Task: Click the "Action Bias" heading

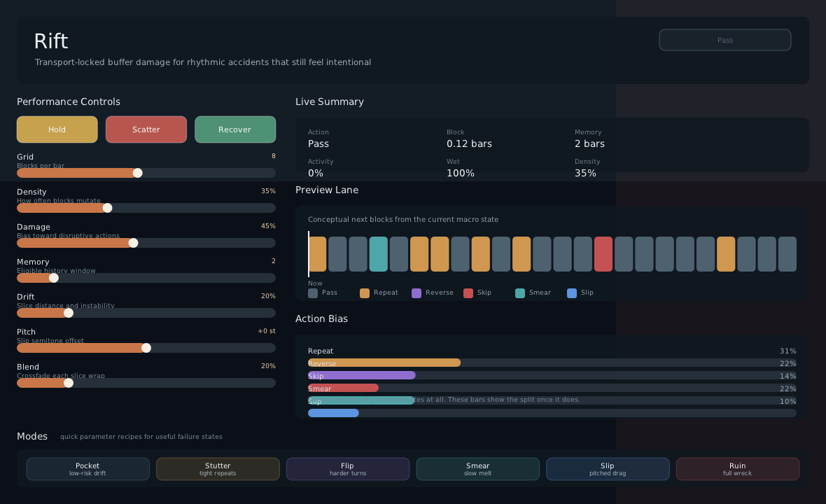Action: (x=321, y=318)
